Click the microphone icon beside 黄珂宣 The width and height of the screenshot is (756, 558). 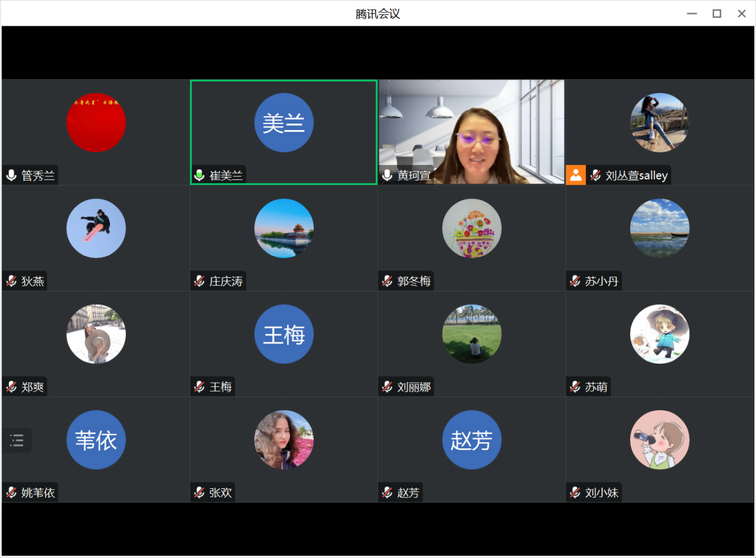(x=388, y=175)
